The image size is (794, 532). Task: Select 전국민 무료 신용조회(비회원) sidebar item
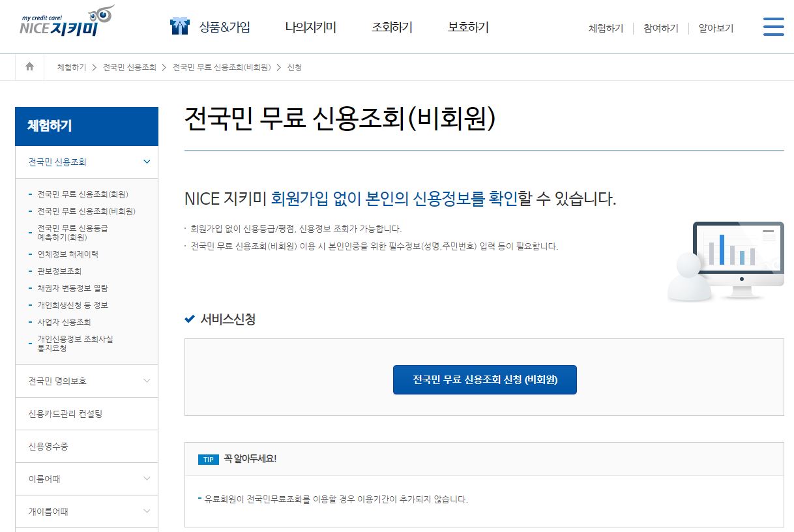[87, 211]
